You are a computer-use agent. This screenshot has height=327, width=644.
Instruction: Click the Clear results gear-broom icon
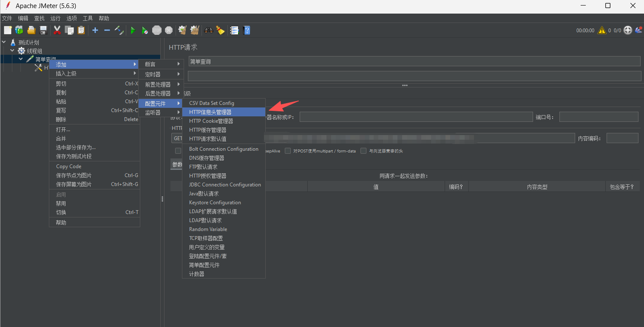[183, 30]
